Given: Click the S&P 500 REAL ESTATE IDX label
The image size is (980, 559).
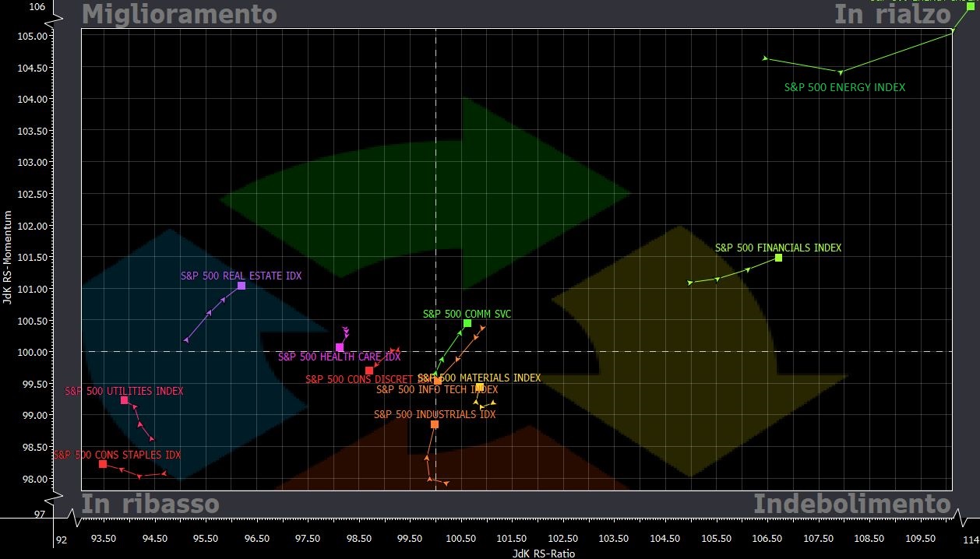Looking at the screenshot, I should pos(241,276).
